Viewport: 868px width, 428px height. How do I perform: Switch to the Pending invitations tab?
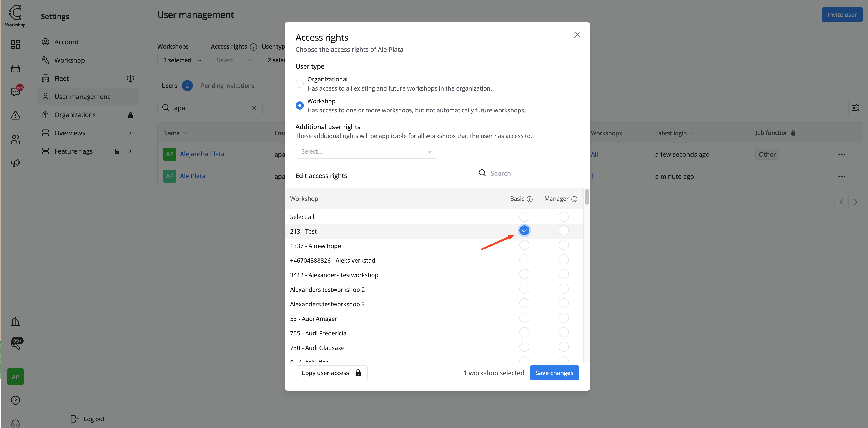coord(227,86)
